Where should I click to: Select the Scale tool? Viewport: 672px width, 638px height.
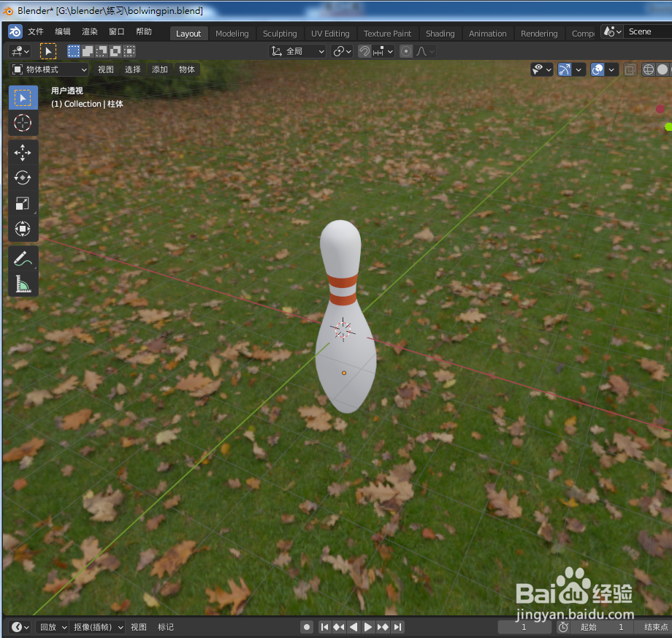[x=23, y=203]
